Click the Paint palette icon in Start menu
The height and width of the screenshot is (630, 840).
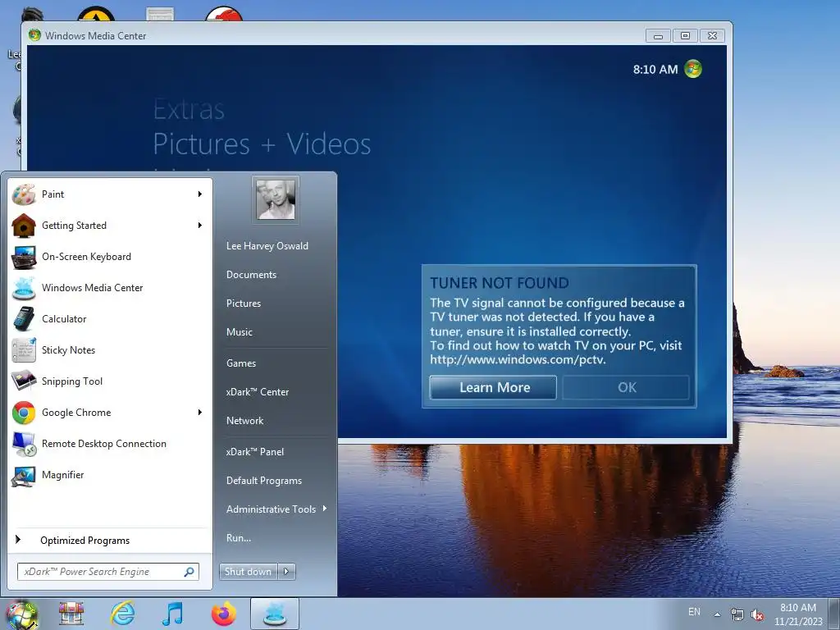pyautogui.click(x=24, y=194)
